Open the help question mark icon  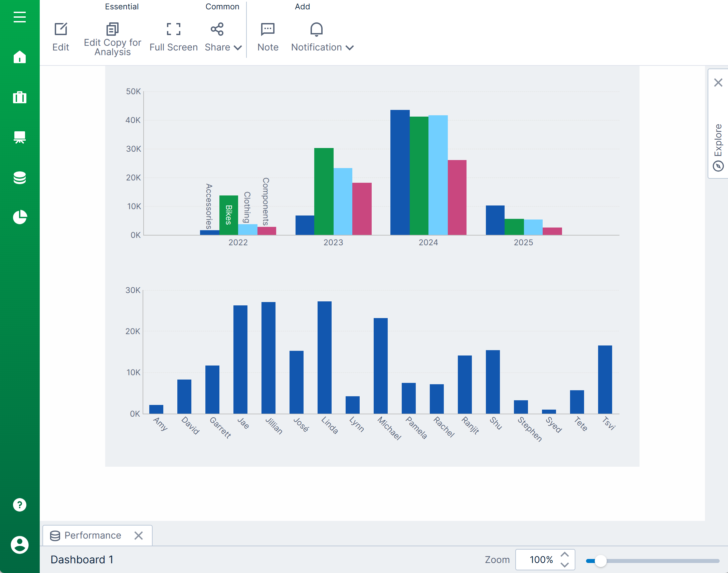19,505
